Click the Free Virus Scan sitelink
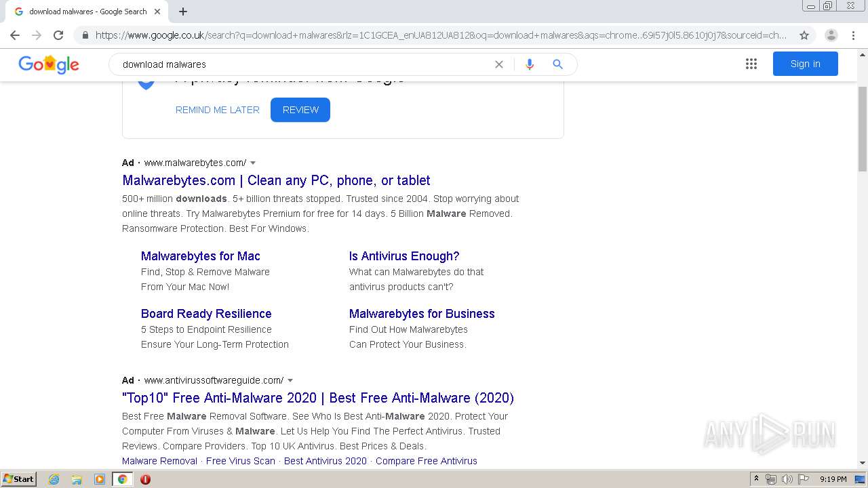The width and height of the screenshot is (868, 488). [241, 461]
